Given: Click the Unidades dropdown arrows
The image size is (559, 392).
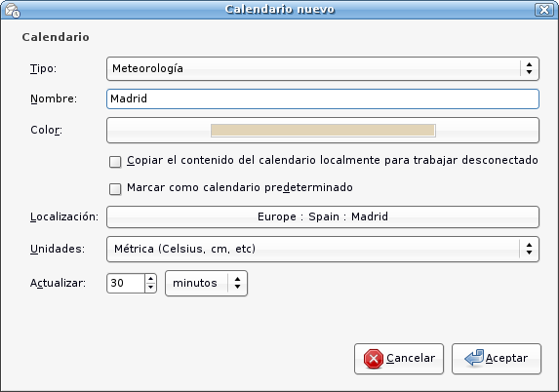Looking at the screenshot, I should click(530, 249).
